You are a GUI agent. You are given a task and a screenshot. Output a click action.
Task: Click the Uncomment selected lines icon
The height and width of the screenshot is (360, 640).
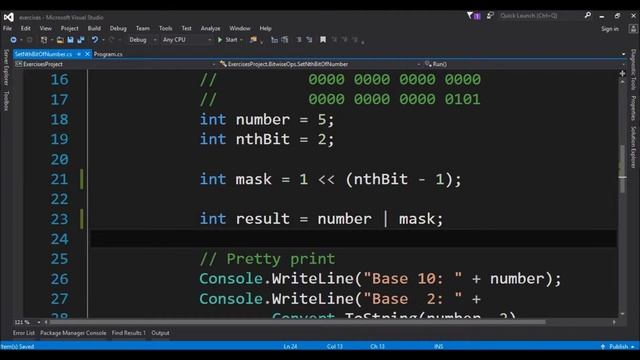[284, 40]
